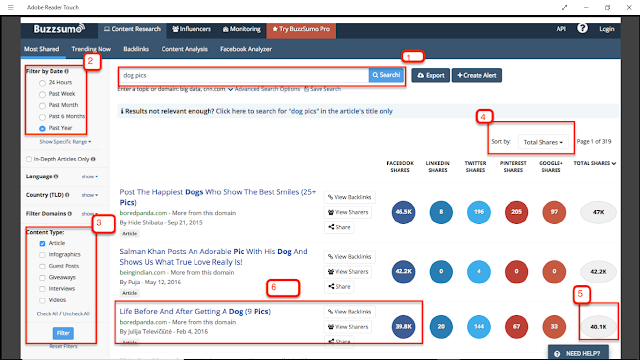The height and width of the screenshot is (360, 640).
Task: Click the Twitter shares 144 bubble
Action: point(478,327)
